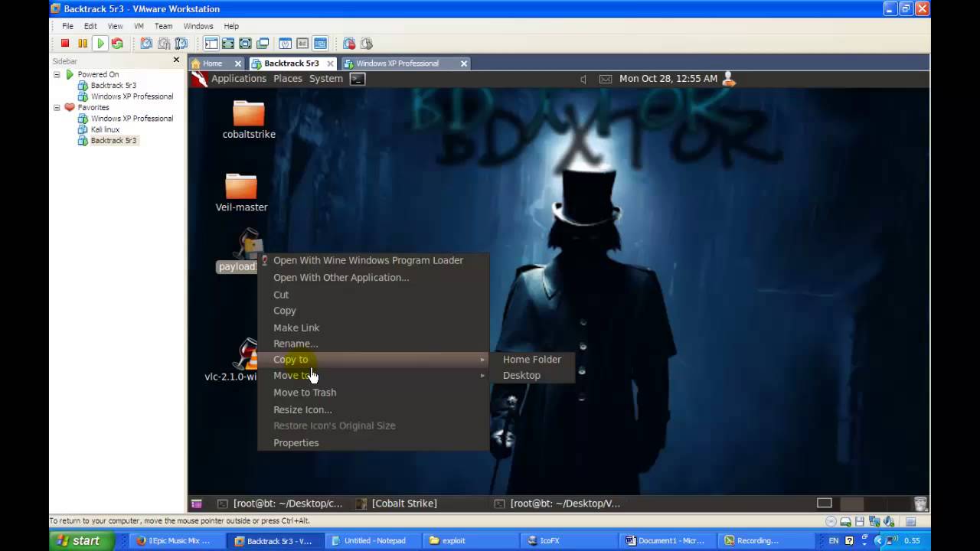The image size is (980, 551).
Task: Power on VM with green play icon
Action: click(100, 44)
